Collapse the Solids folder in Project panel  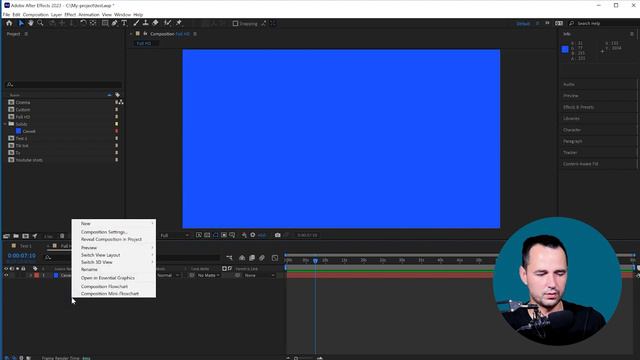tap(5, 124)
